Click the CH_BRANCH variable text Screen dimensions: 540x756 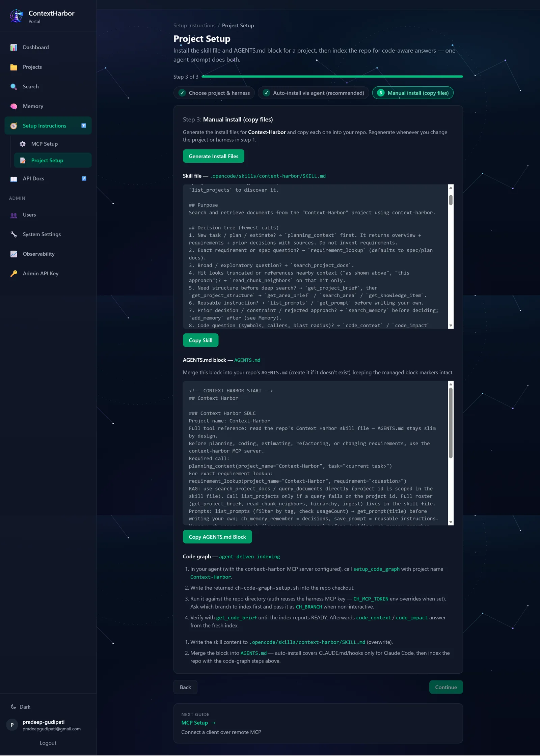pos(309,607)
